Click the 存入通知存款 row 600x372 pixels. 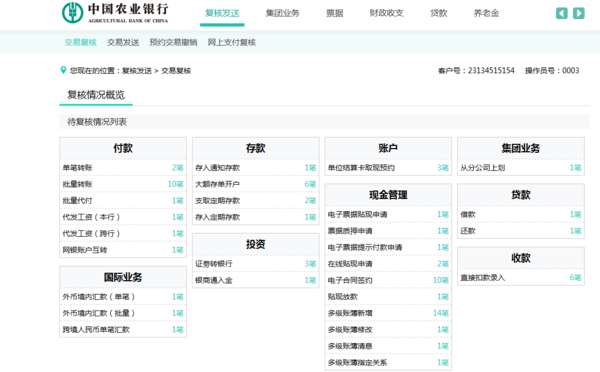coord(256,168)
